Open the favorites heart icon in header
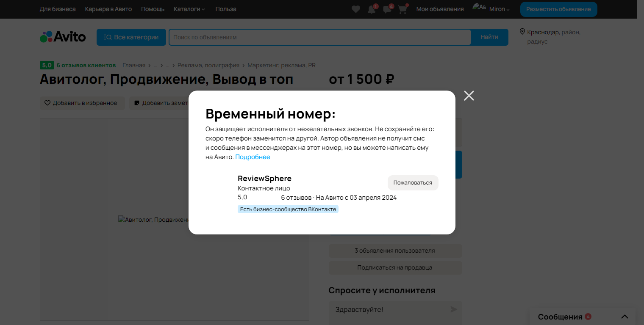Viewport: 644px width, 325px height. (356, 9)
